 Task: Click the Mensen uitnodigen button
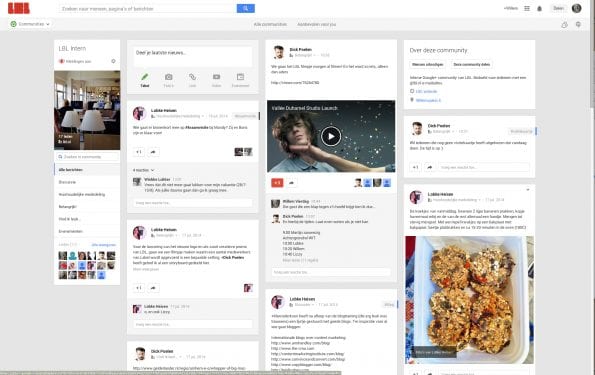tap(428, 65)
